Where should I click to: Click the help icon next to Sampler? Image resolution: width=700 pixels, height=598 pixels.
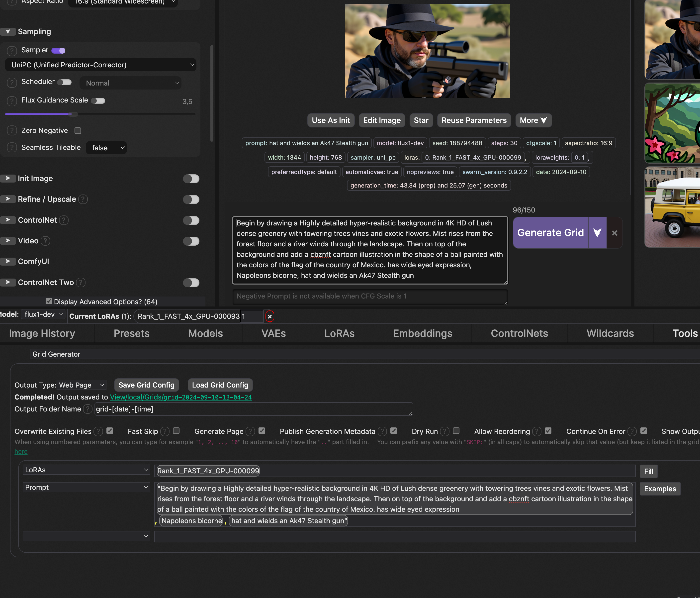point(12,51)
